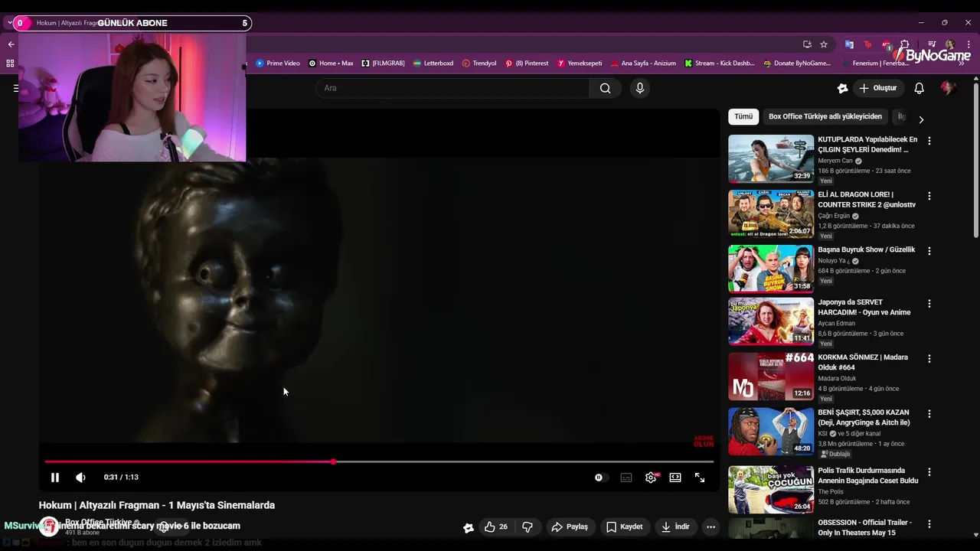Open sparkle Ask icon beside like button
980x551 pixels.
pos(469,527)
